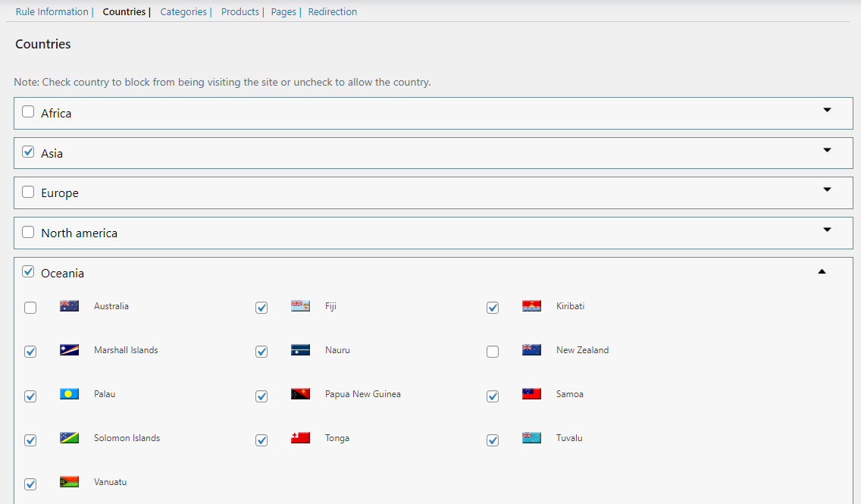861x504 pixels.
Task: Uncheck the Kiribati country checkbox
Action: click(x=493, y=308)
